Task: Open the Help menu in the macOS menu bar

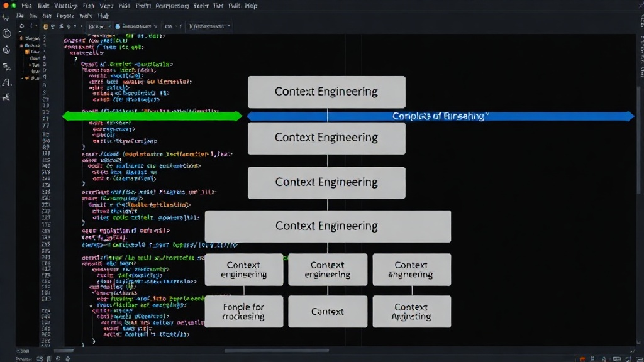Action: (251, 6)
